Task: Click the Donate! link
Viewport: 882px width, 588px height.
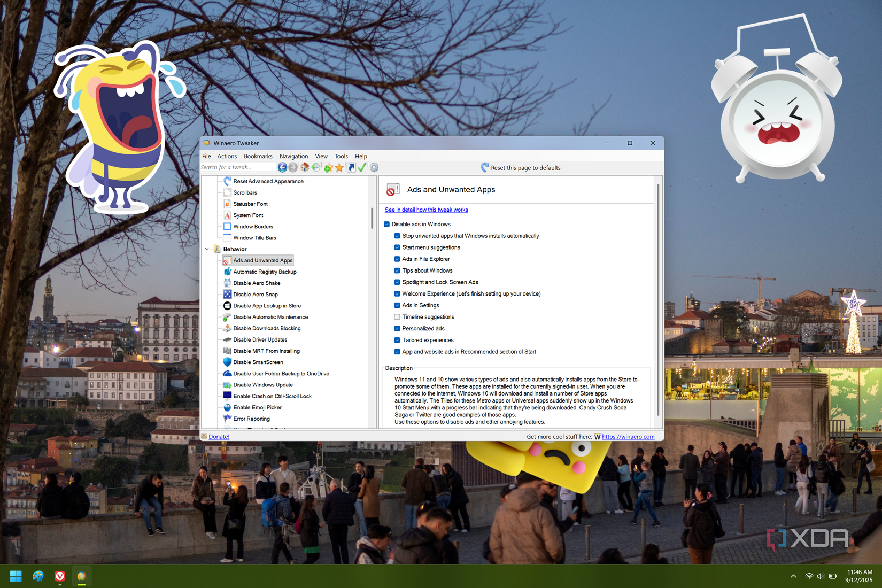Action: coord(218,436)
